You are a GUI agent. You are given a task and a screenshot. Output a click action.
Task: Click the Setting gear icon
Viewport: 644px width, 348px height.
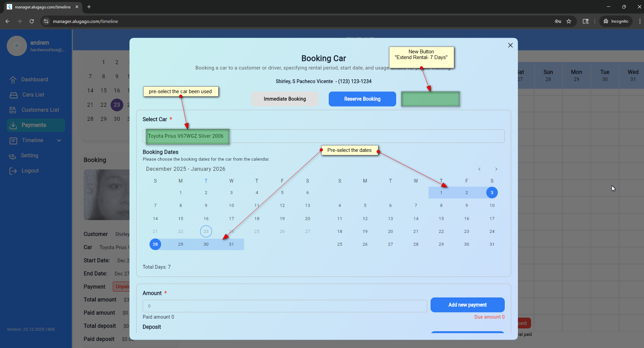click(12, 156)
